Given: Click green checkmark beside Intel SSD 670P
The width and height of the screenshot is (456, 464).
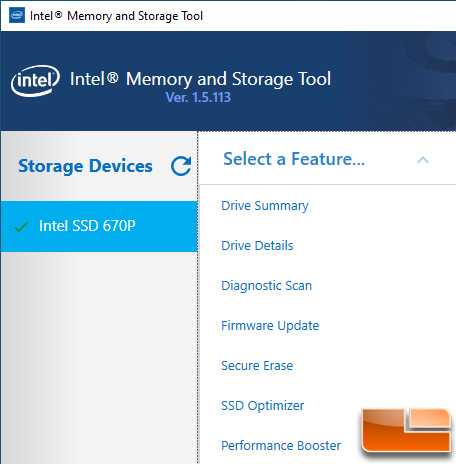Looking at the screenshot, I should (x=21, y=226).
